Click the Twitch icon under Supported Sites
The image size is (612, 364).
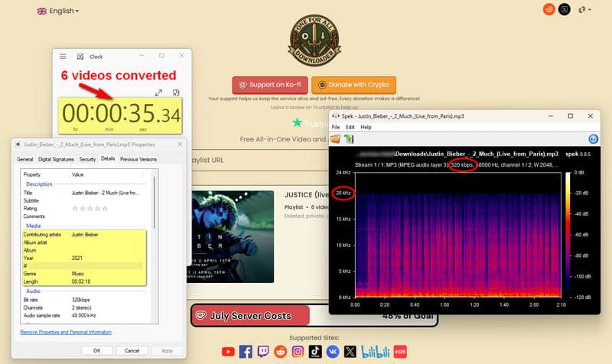(x=263, y=352)
